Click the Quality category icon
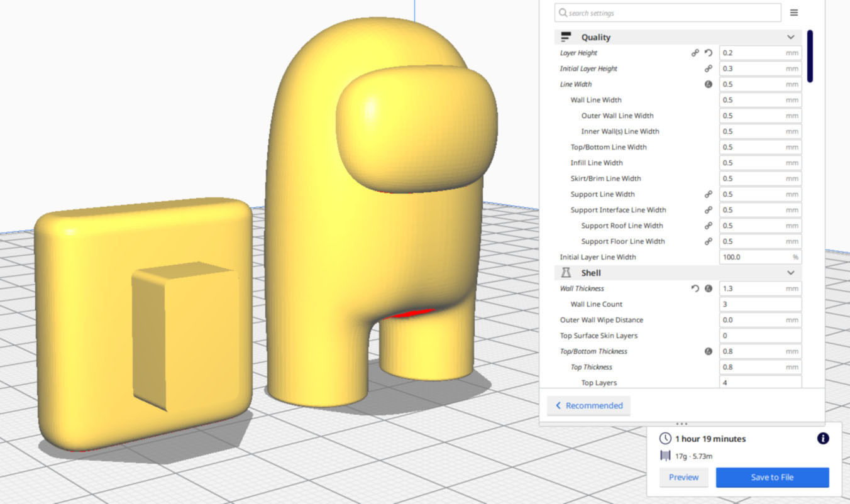 (x=566, y=37)
